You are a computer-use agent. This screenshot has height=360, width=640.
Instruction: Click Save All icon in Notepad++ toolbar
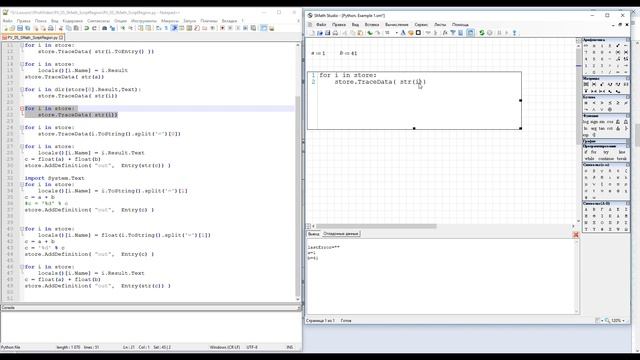click(28, 28)
